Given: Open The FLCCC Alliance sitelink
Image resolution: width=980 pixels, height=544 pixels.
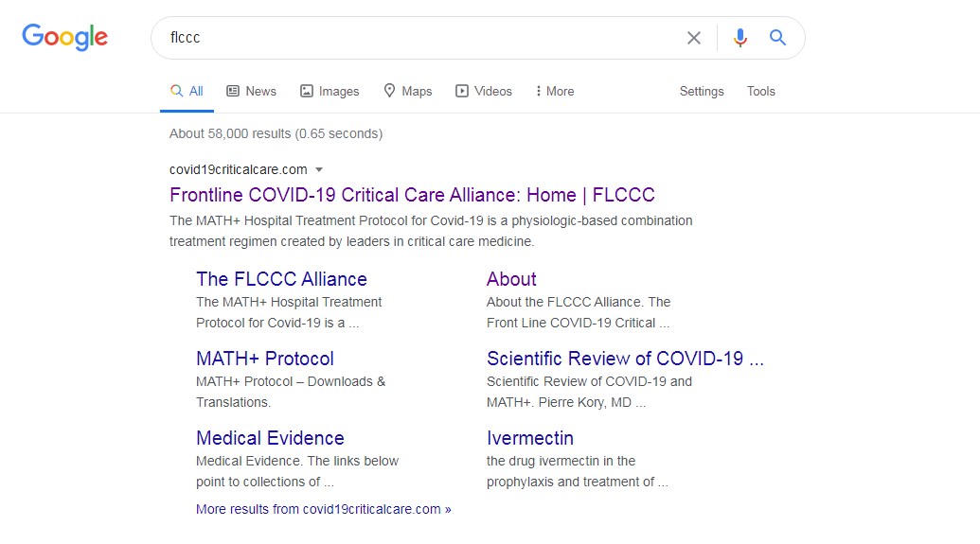Looking at the screenshot, I should click(x=281, y=279).
